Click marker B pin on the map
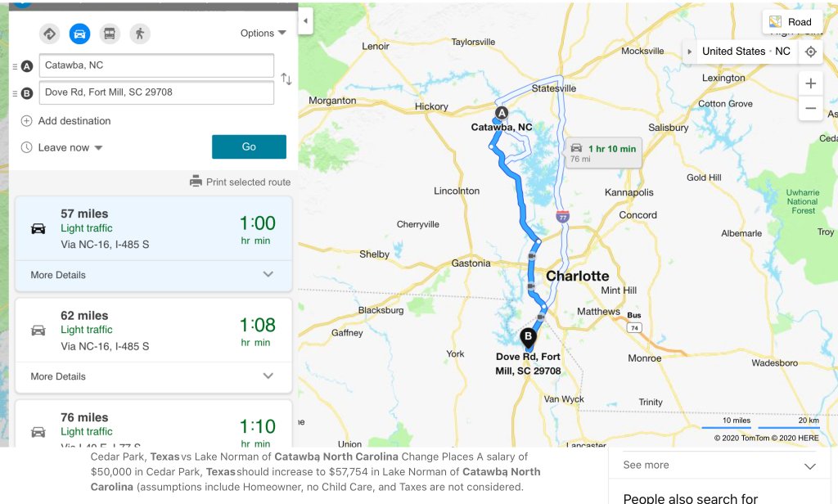Viewport: 838px width, 504px height. pyautogui.click(x=529, y=337)
